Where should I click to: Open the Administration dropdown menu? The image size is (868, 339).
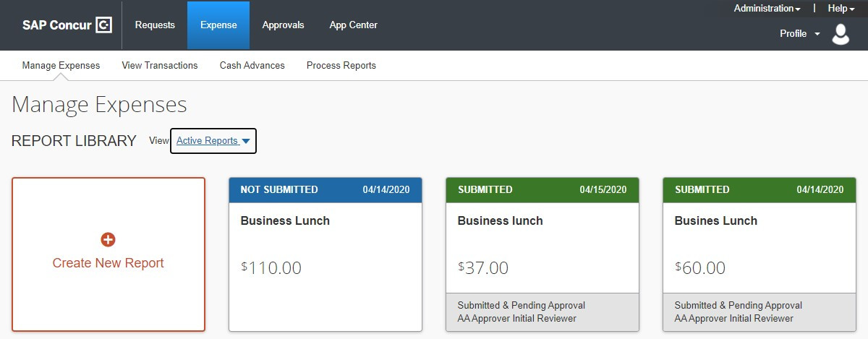767,9
